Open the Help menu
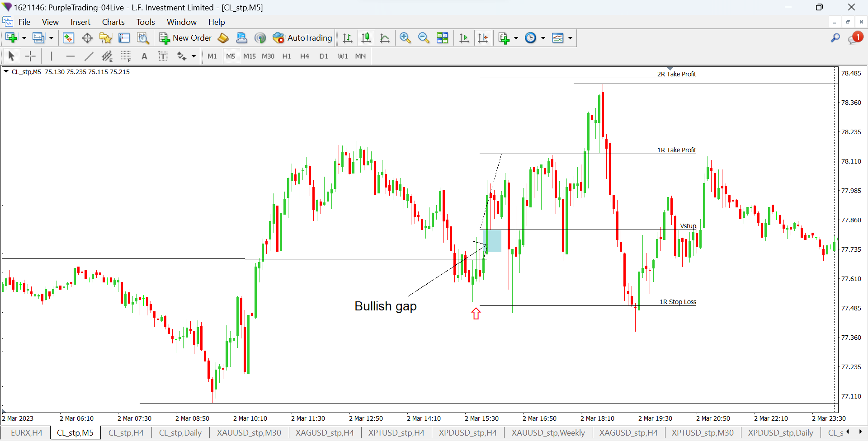 point(217,22)
